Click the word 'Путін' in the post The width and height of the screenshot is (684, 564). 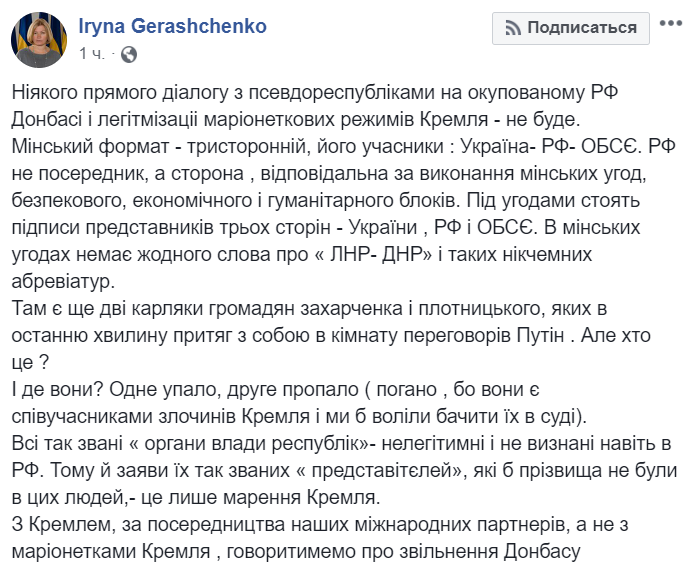(540, 335)
